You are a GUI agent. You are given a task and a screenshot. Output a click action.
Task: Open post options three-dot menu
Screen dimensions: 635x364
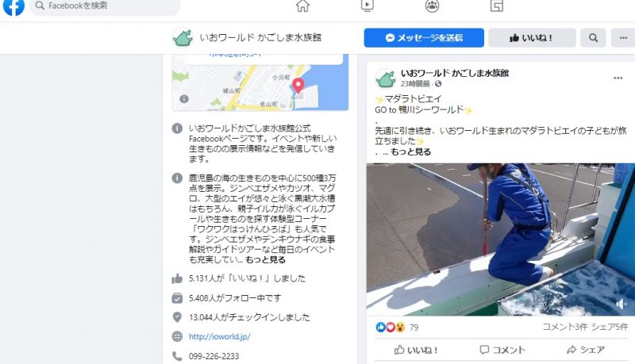pos(618,78)
